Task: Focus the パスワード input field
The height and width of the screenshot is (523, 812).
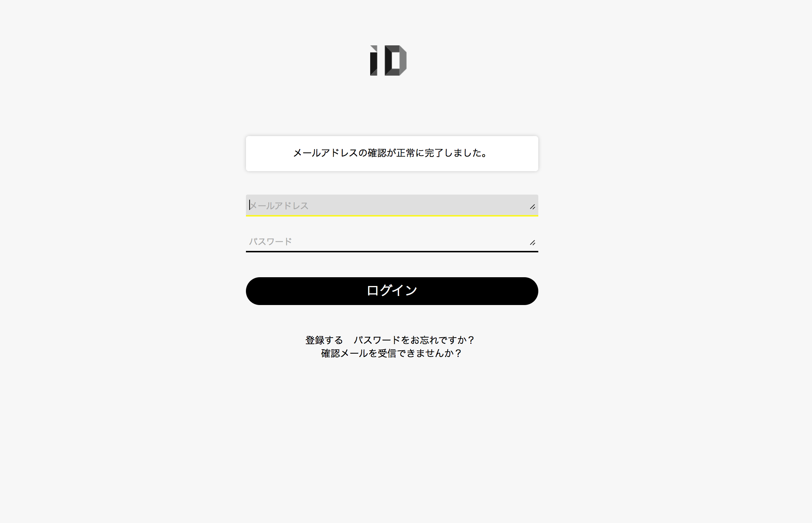Action: (x=392, y=241)
